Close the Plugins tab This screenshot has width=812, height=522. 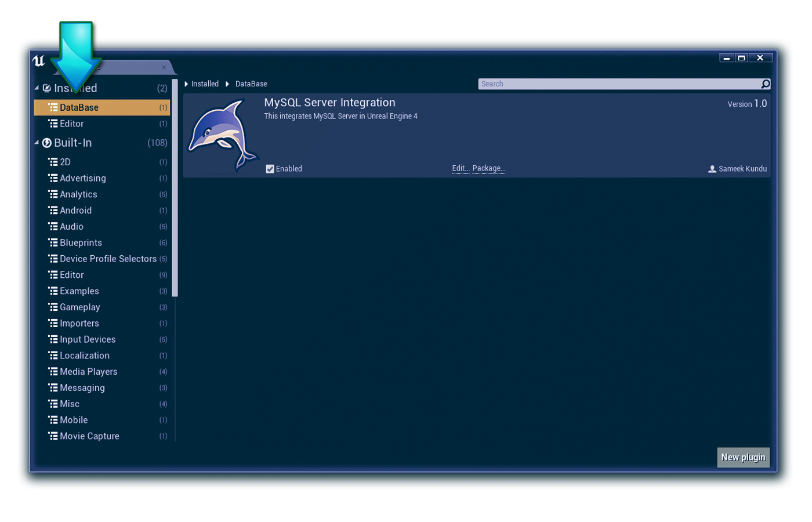164,67
